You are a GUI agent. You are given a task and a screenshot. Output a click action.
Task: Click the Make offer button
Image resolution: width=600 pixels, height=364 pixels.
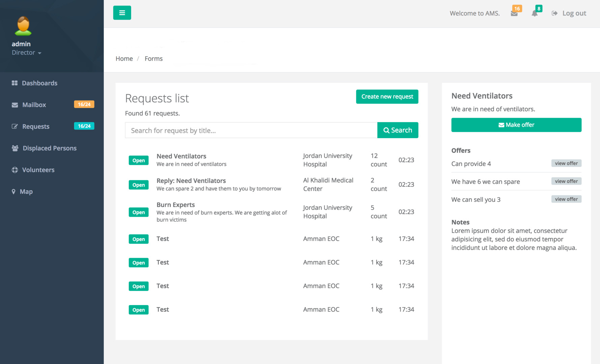[x=516, y=125]
